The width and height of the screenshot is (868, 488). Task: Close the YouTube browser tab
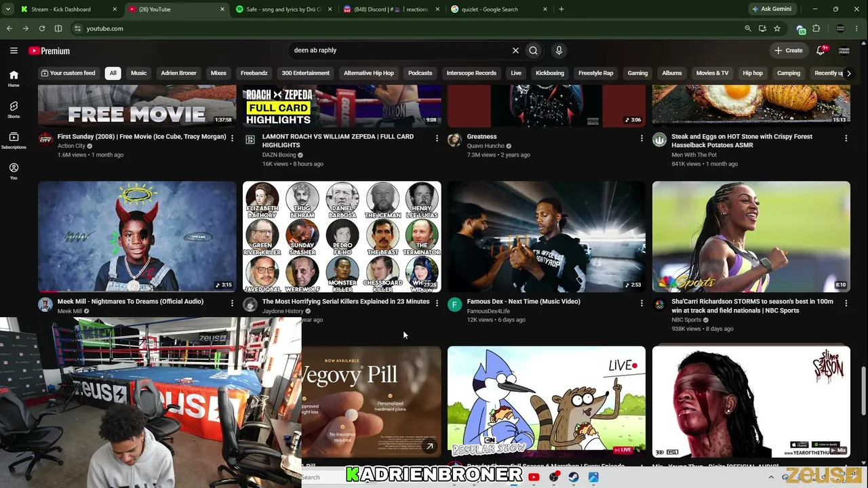tap(222, 9)
